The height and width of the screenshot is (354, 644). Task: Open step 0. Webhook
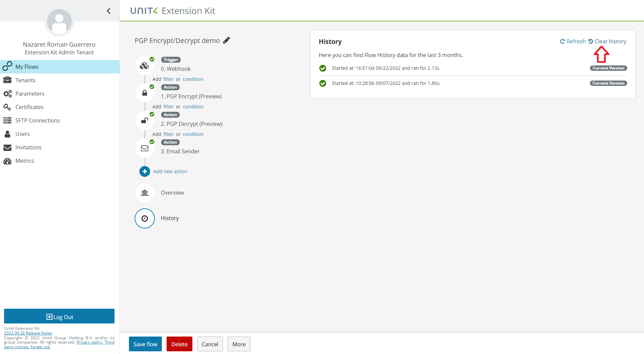point(176,69)
